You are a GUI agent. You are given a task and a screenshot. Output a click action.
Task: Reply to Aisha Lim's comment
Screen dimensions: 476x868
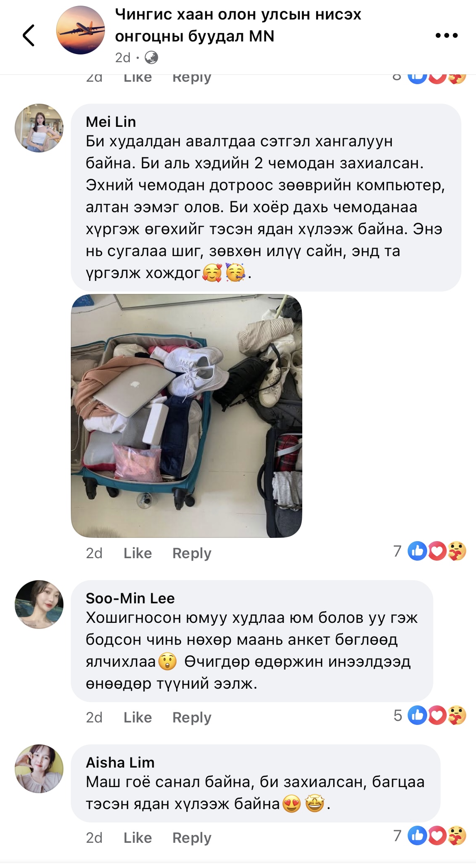coord(192,838)
